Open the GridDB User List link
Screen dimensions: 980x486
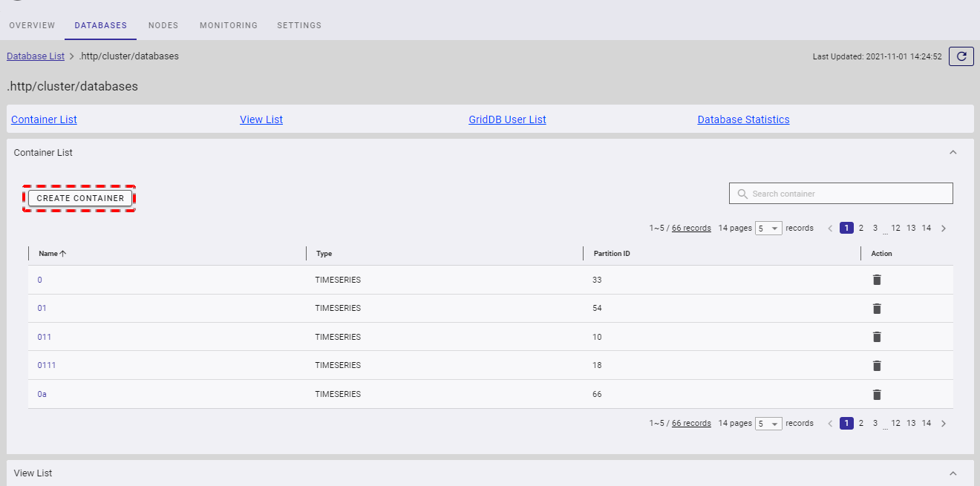tap(507, 119)
